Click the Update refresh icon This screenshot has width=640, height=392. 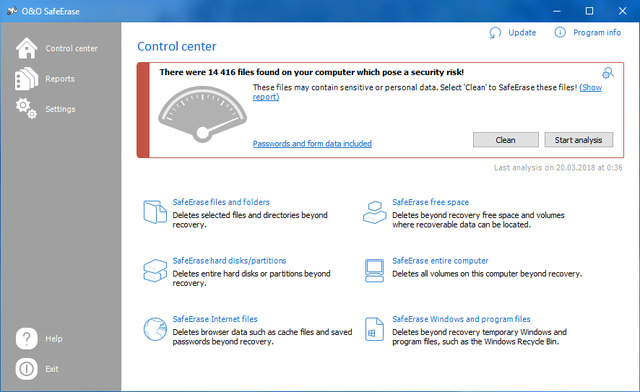tap(495, 33)
